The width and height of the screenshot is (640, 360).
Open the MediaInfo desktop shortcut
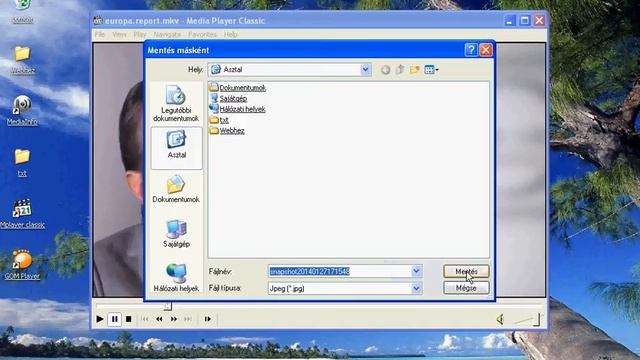point(22,110)
